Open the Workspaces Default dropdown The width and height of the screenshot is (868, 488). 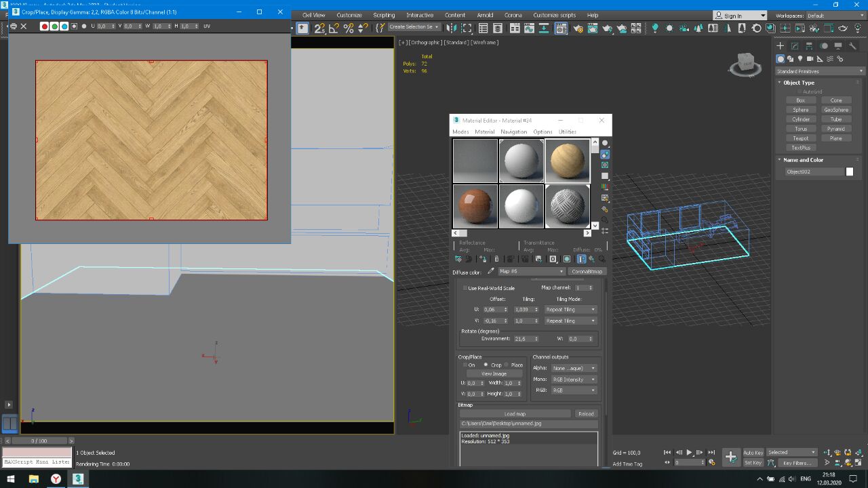[835, 16]
